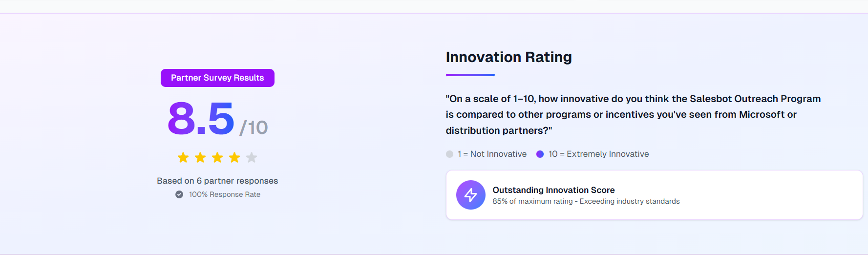Click the checkmark circle beside Response Rate
Viewport: 868px width, 255px height.
(x=179, y=194)
